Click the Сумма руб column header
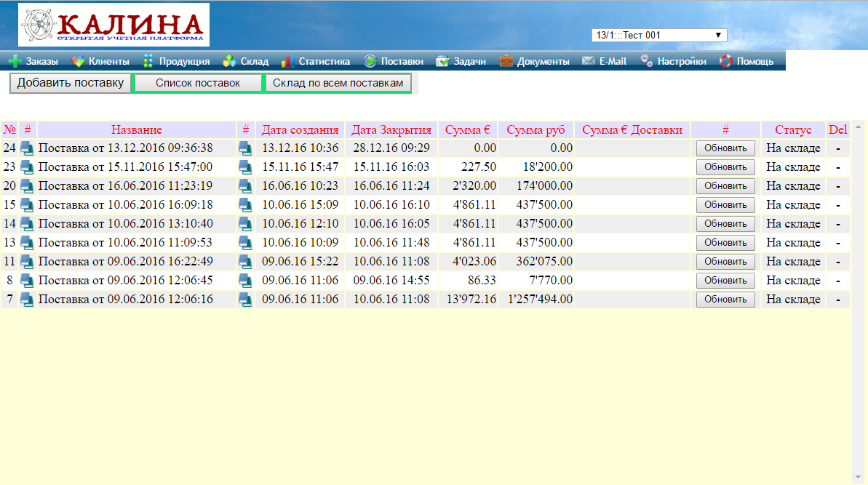This screenshot has height=485, width=868. tap(535, 130)
